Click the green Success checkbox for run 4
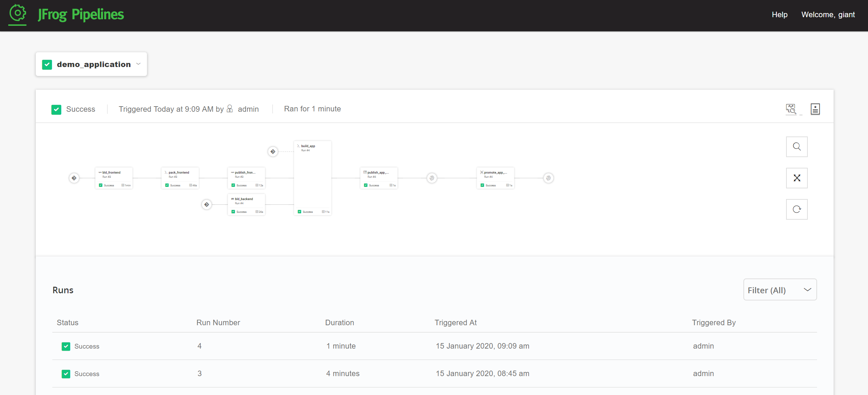Image resolution: width=868 pixels, height=395 pixels. 66,346
